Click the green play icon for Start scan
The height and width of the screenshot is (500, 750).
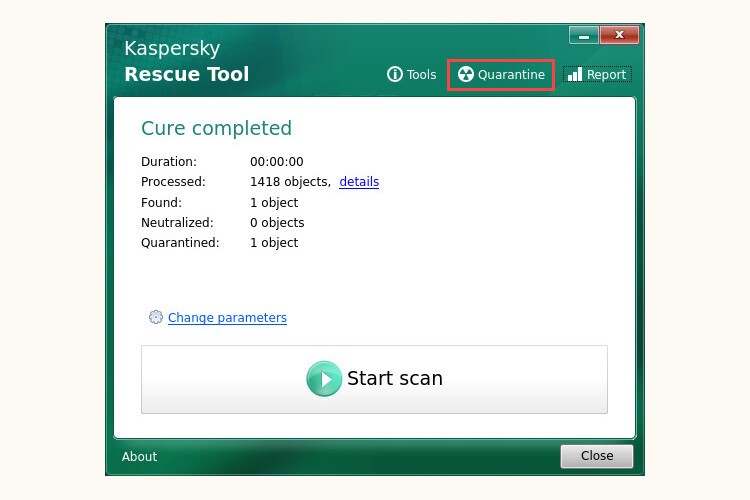[x=324, y=378]
